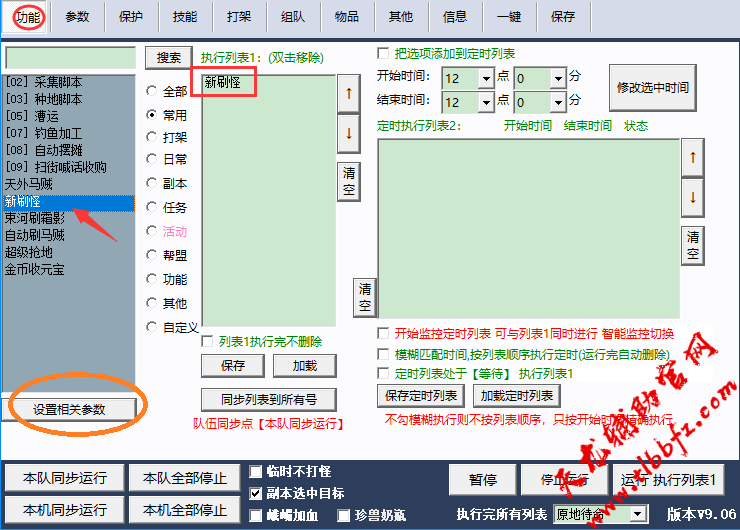740x530 pixels.
Task: Click 运行 执行列表1 button
Action: click(x=668, y=480)
